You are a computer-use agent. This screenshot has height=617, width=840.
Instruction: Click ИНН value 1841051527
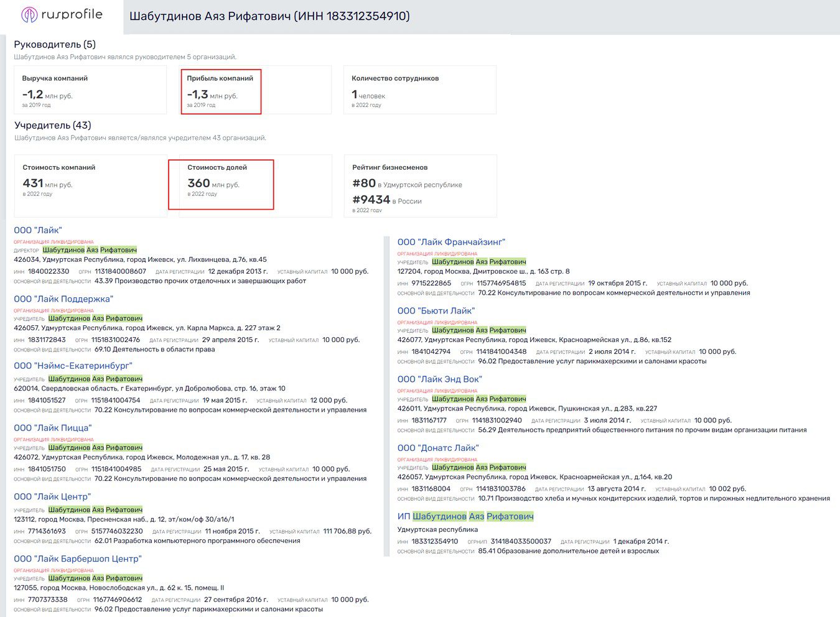[47, 400]
